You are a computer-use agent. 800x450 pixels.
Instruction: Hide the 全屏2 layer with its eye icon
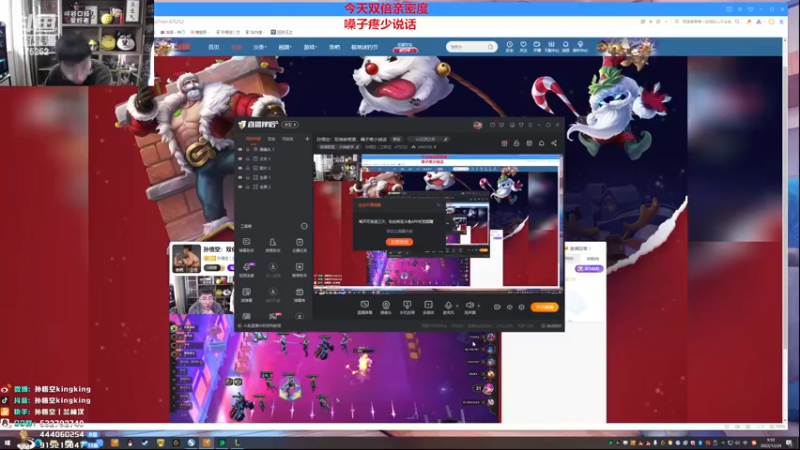click(240, 187)
